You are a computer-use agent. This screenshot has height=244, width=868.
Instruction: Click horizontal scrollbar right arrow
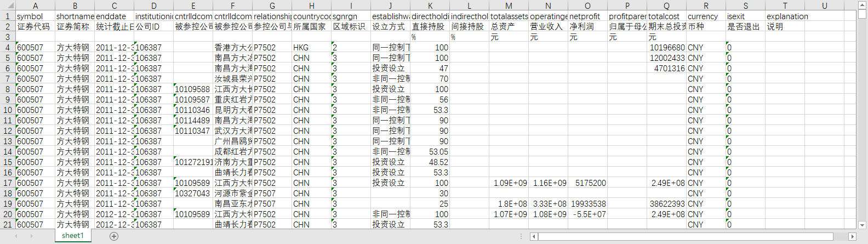(x=852, y=236)
